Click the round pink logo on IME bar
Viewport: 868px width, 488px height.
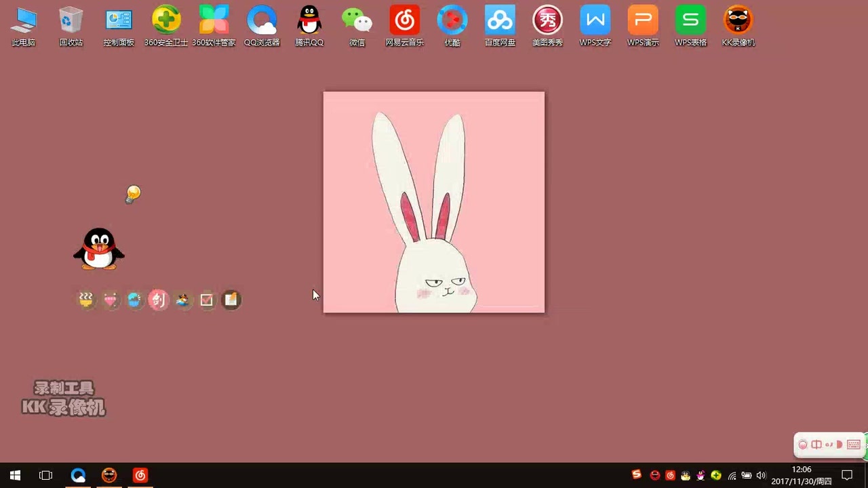click(803, 445)
